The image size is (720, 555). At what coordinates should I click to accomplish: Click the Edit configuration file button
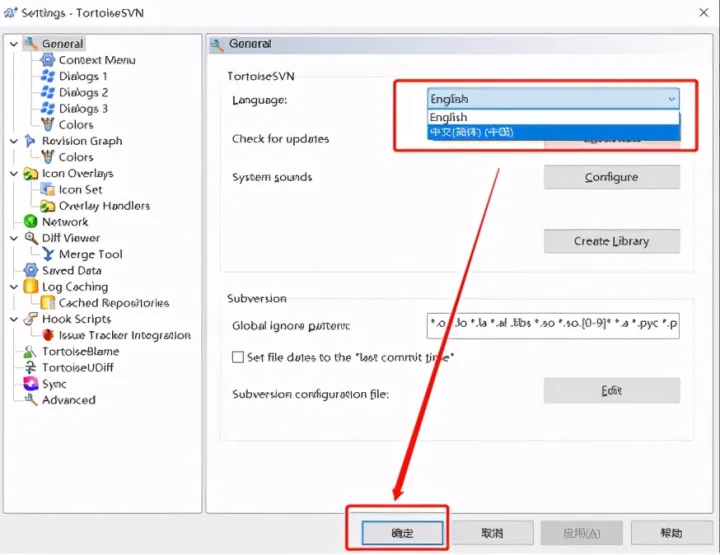point(611,391)
